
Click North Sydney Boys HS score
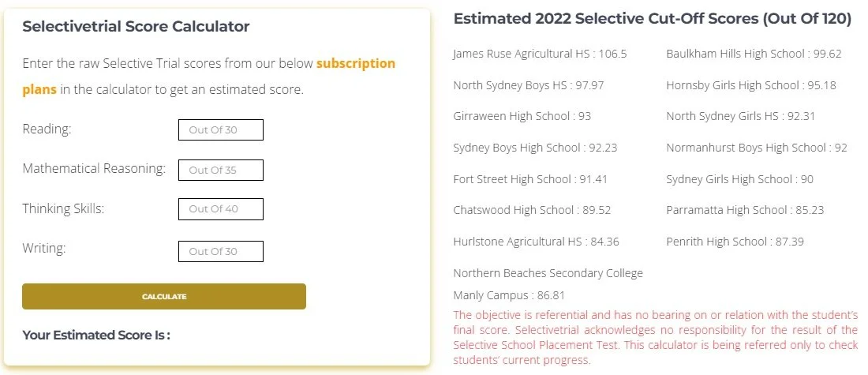point(529,85)
